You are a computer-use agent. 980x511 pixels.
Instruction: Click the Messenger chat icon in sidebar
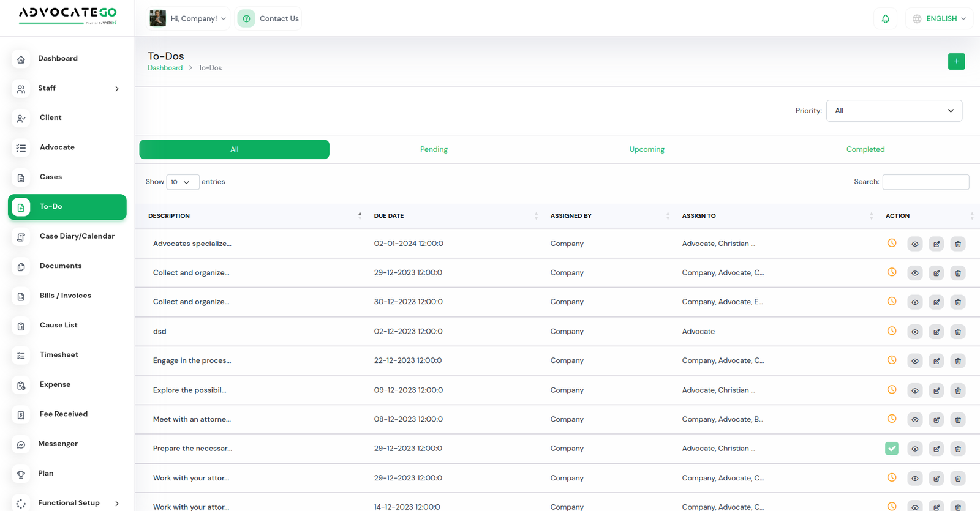[21, 444]
